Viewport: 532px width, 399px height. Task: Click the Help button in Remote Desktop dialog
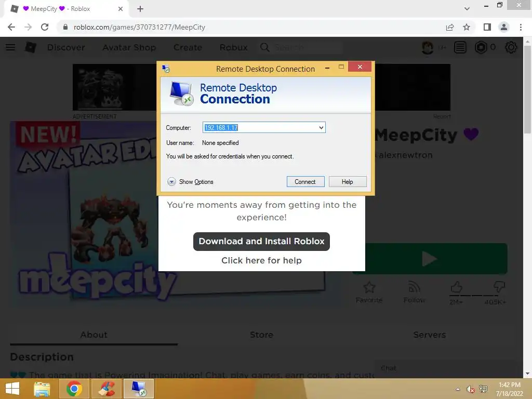(348, 181)
